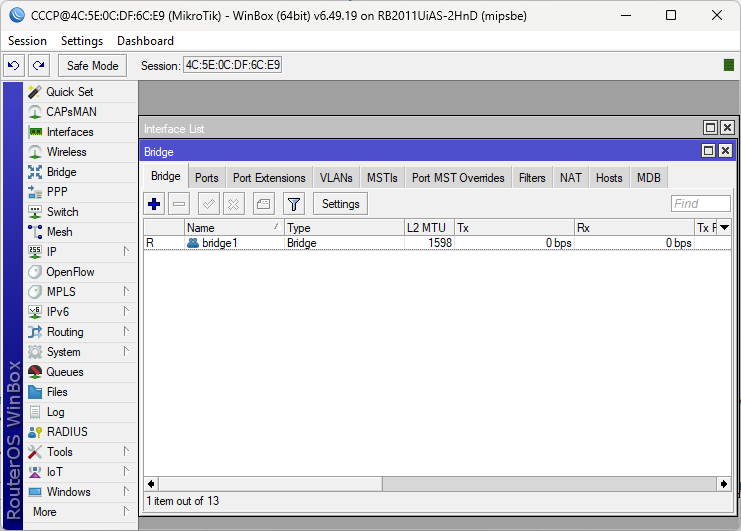
Task: Click bridge1 interface icon
Action: pyautogui.click(x=193, y=243)
